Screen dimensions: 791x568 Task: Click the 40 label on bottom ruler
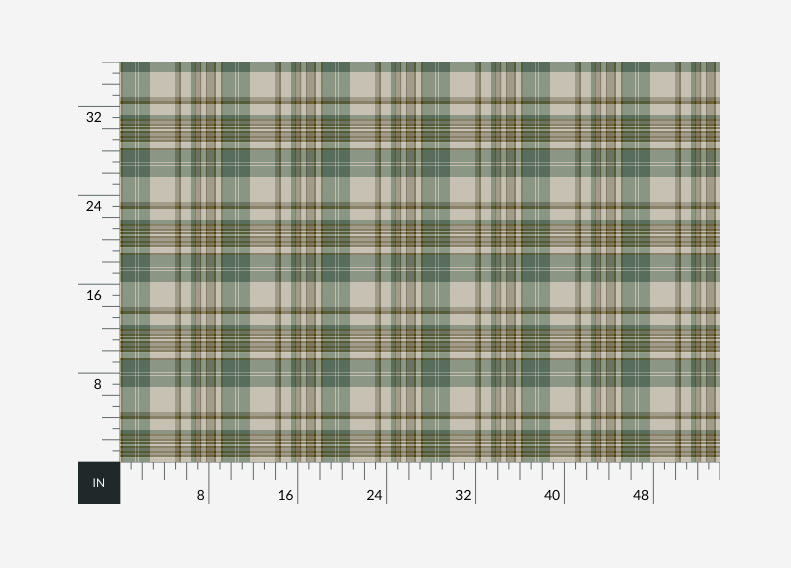[552, 495]
